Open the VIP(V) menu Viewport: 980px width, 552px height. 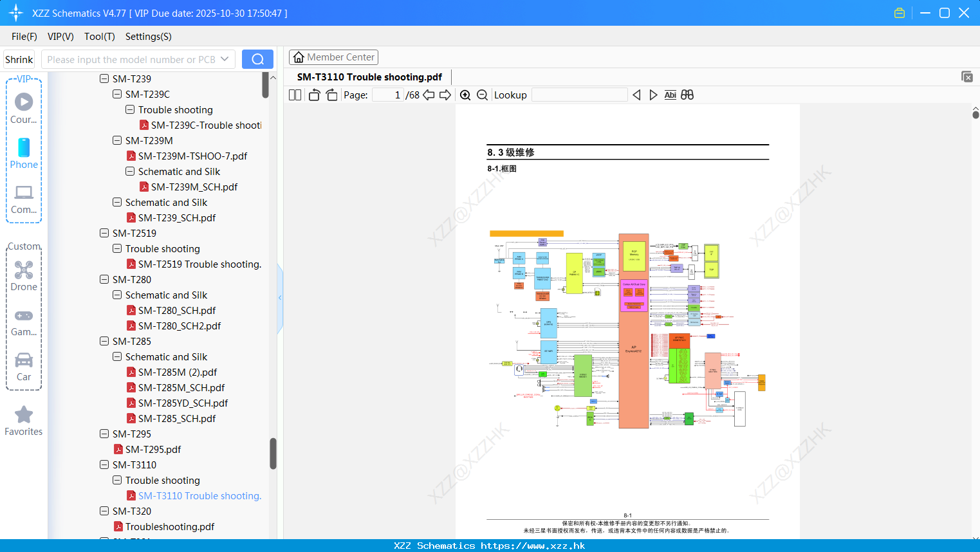60,37
